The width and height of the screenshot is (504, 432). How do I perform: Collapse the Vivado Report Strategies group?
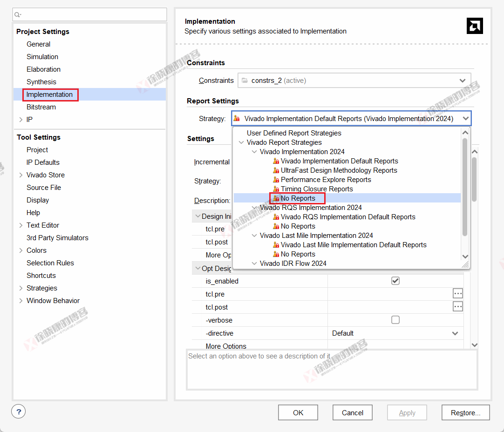[x=241, y=142]
